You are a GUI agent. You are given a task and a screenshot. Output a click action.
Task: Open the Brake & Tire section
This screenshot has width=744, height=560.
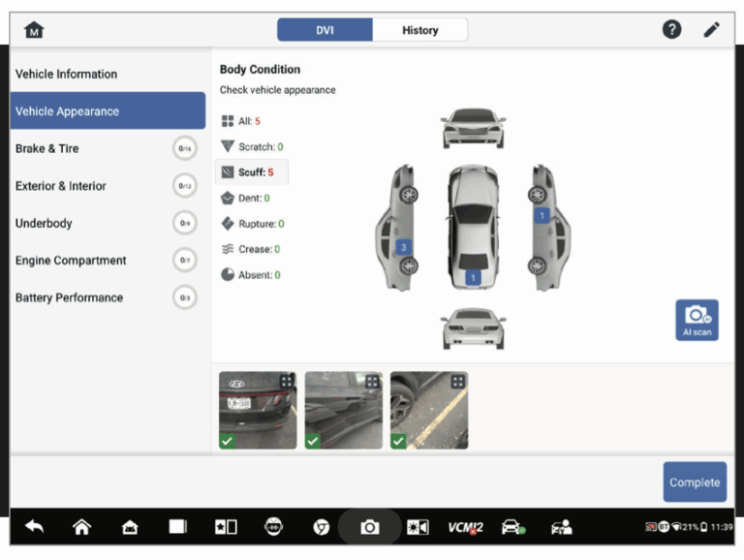(47, 148)
